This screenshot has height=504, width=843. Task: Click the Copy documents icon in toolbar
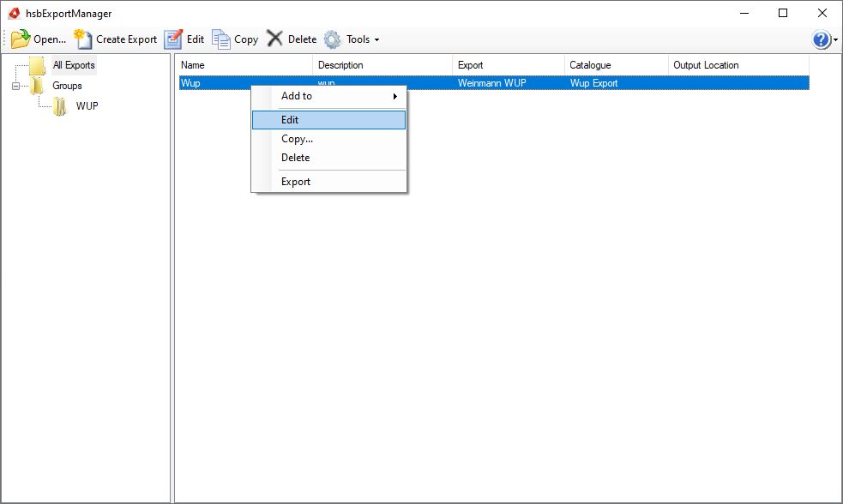pos(221,39)
